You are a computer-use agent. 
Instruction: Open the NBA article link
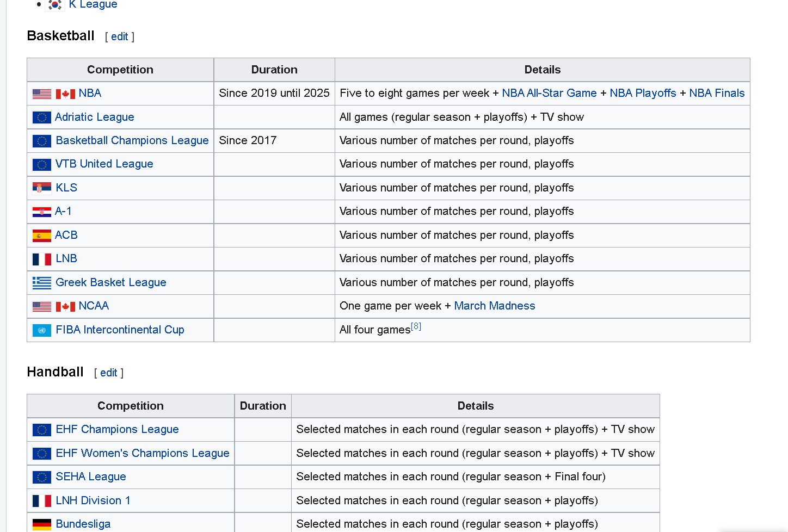[90, 93]
